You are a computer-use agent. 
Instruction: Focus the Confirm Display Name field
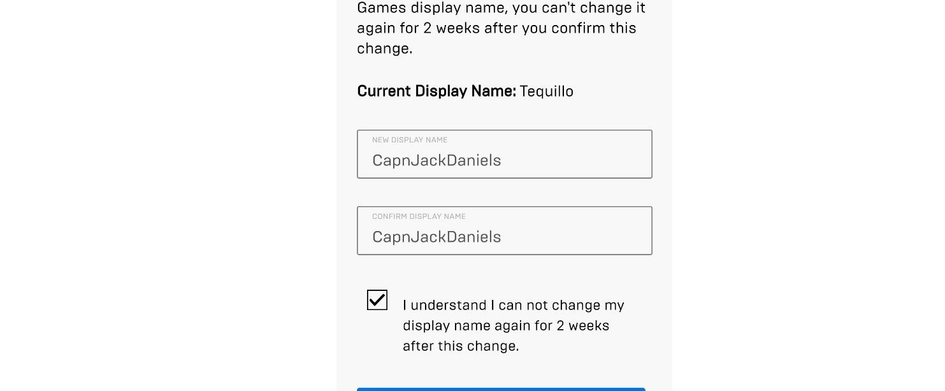(504, 231)
